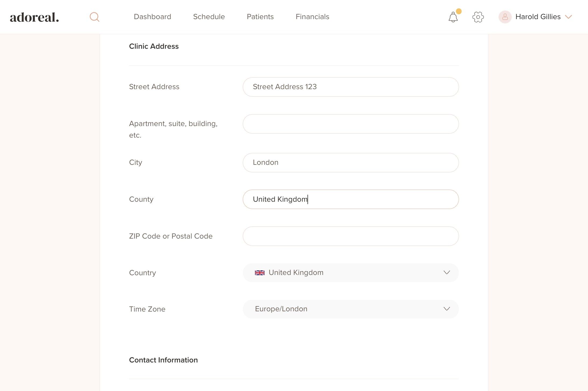Click the UK flag icon
This screenshot has width=588, height=391.
click(x=260, y=273)
